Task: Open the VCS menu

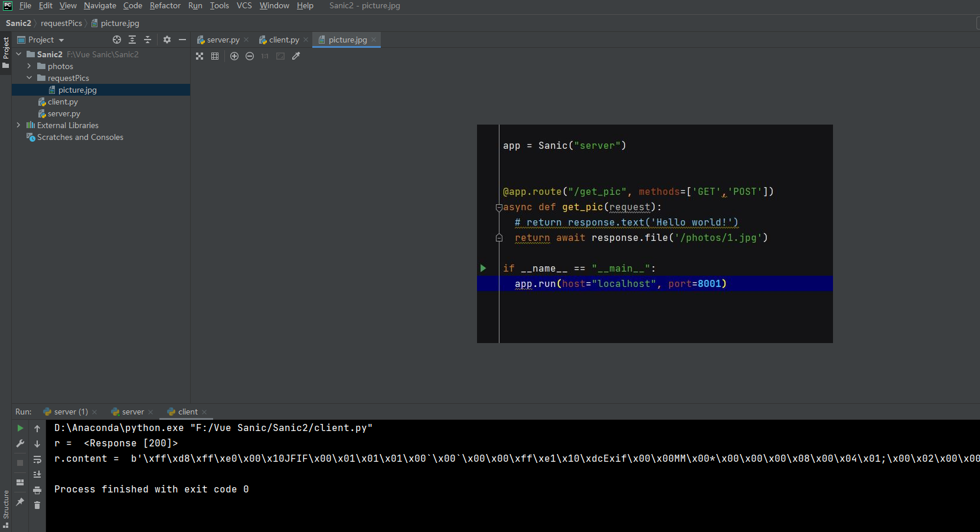Action: tap(244, 5)
